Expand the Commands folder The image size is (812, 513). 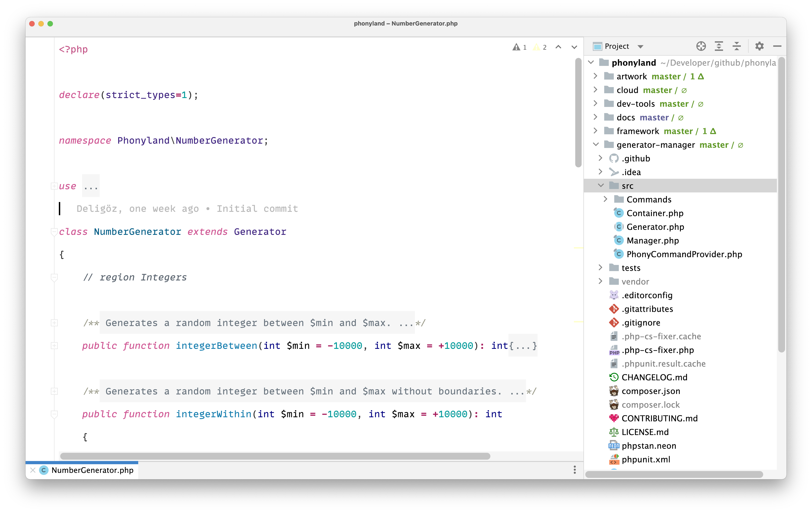pyautogui.click(x=605, y=199)
